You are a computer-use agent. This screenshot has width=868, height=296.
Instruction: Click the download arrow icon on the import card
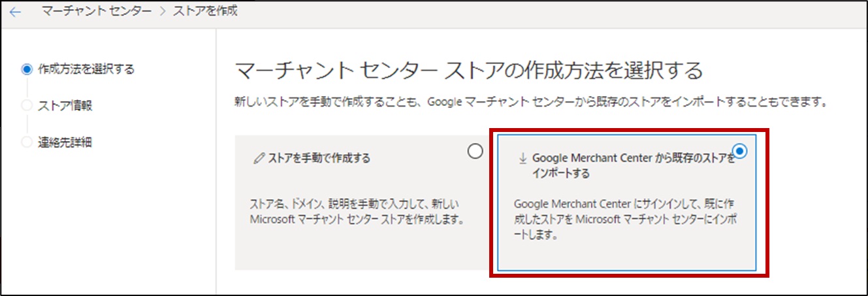[x=522, y=158]
